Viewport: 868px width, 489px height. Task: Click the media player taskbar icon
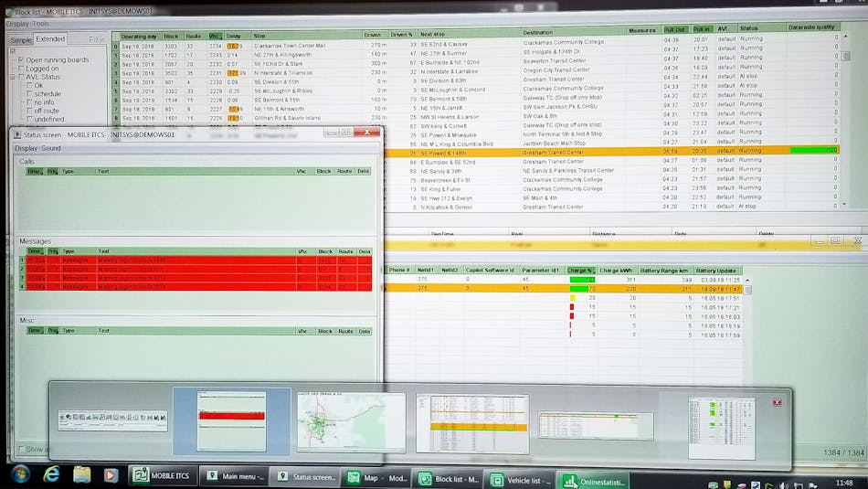(111, 474)
